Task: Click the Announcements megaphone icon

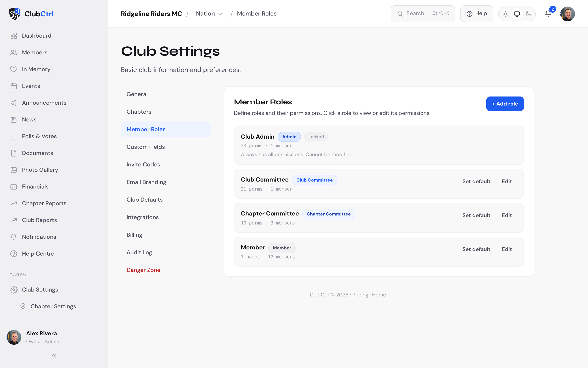Action: click(x=14, y=103)
